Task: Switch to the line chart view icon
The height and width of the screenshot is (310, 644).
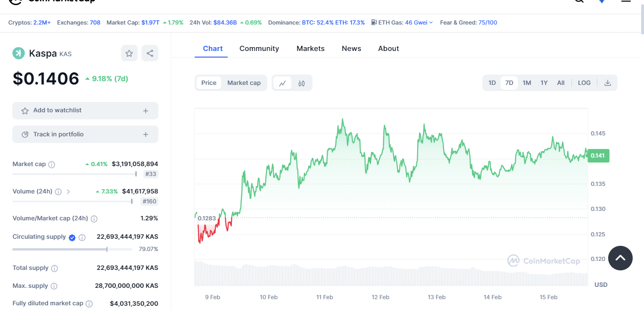Action: click(x=282, y=83)
